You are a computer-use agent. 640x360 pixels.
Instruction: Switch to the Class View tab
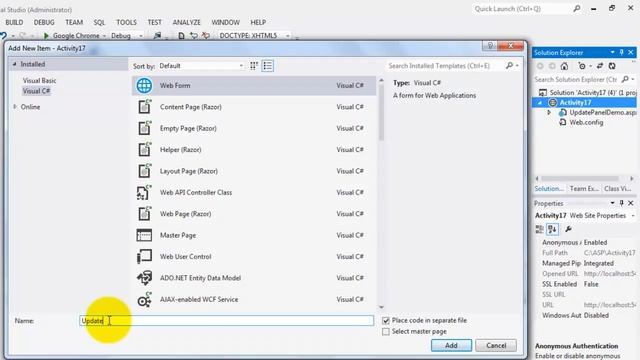click(618, 189)
